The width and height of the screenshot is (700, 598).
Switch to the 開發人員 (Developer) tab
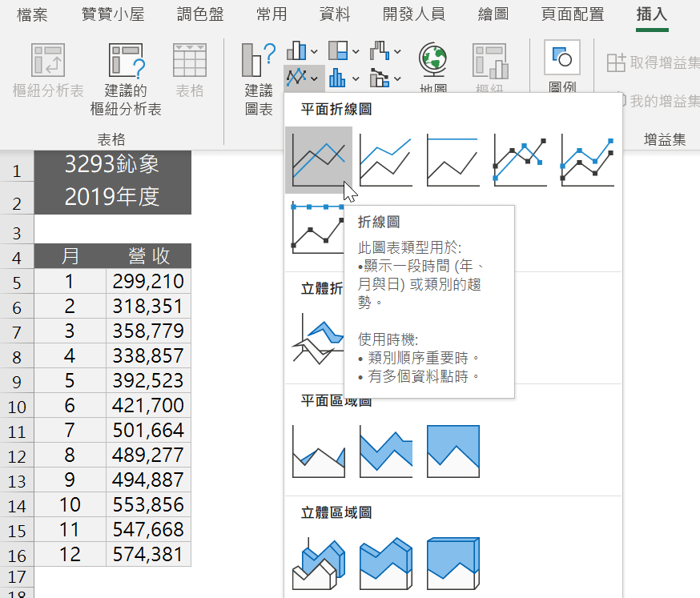(414, 14)
